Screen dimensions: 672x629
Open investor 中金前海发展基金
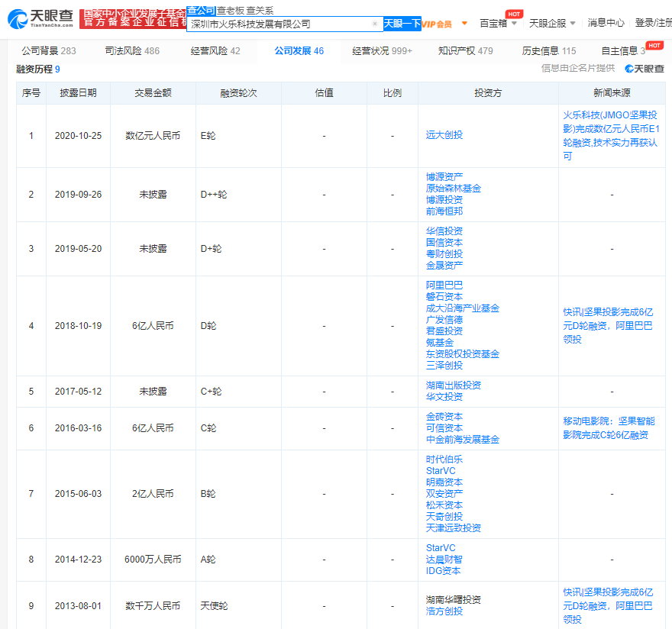coord(463,440)
